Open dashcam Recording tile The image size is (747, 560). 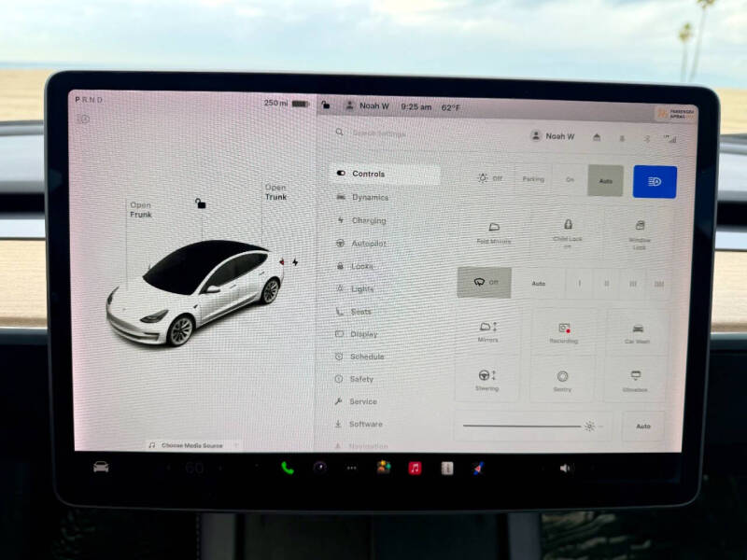pyautogui.click(x=563, y=332)
